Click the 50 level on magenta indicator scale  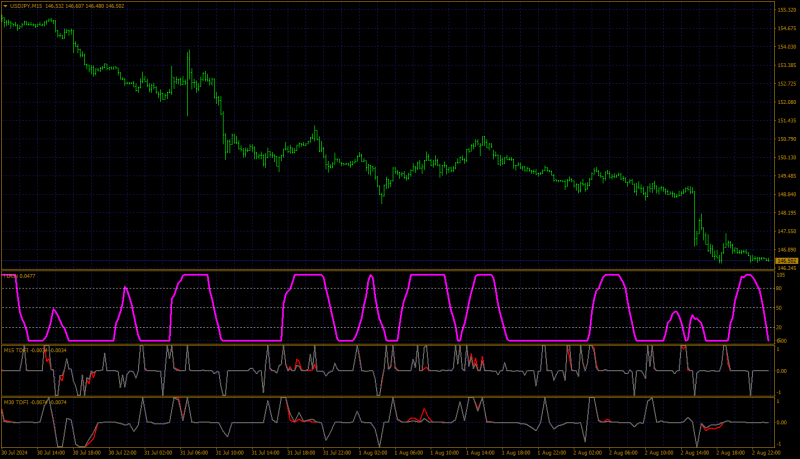click(x=780, y=308)
